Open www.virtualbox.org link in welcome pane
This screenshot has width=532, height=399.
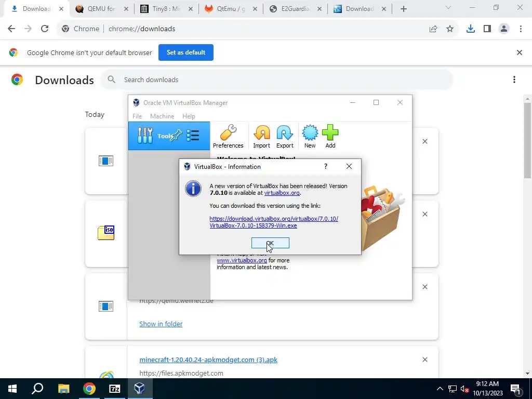(242, 260)
